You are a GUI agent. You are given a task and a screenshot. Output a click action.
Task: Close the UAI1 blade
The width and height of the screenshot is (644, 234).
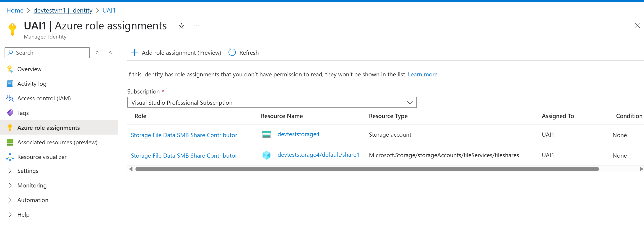(637, 26)
